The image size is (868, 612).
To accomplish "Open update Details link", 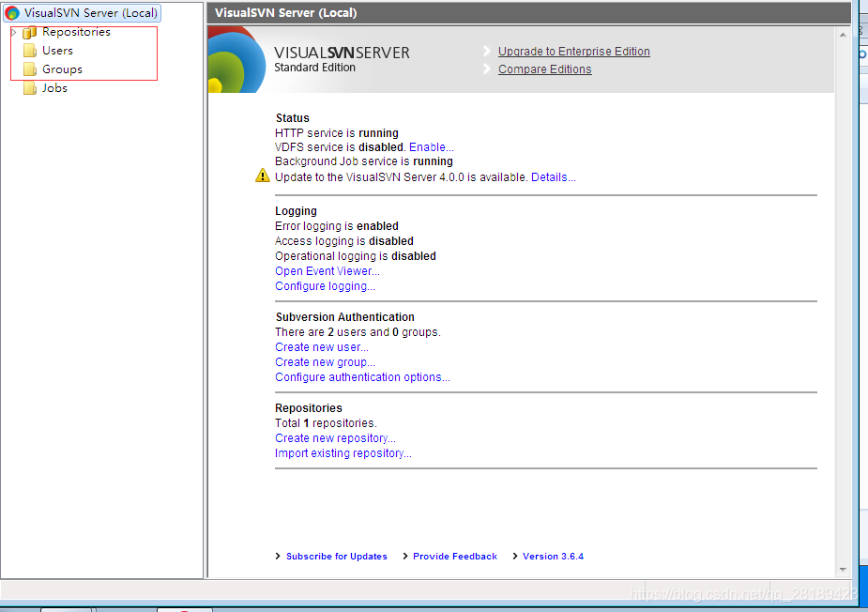I will point(553,177).
